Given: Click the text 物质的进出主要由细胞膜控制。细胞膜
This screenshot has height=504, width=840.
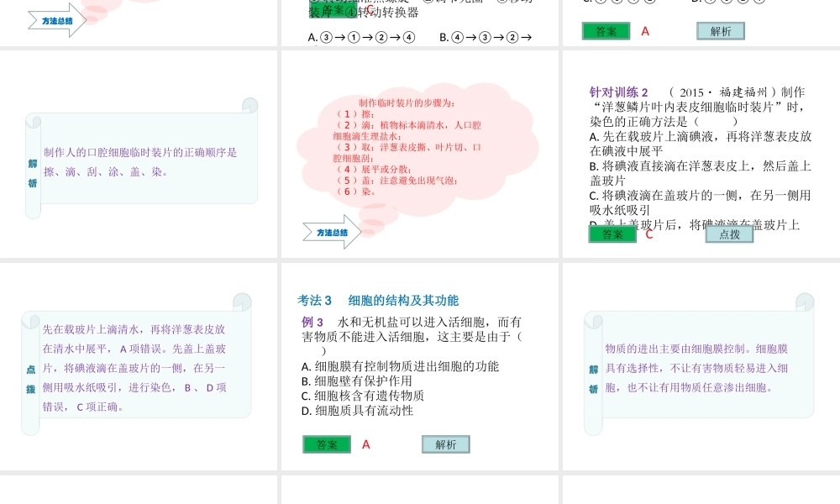Looking at the screenshot, I should coord(696,349).
